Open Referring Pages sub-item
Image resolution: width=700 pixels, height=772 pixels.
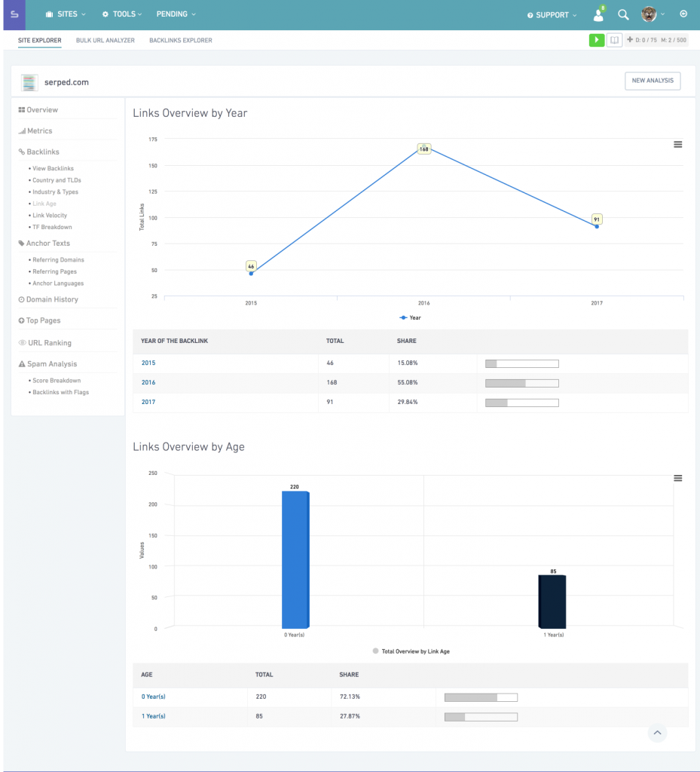click(54, 271)
